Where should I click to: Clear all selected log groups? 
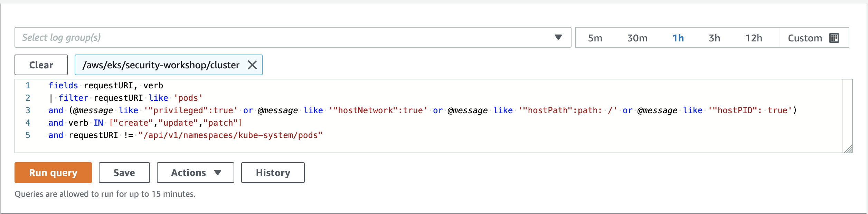point(41,65)
